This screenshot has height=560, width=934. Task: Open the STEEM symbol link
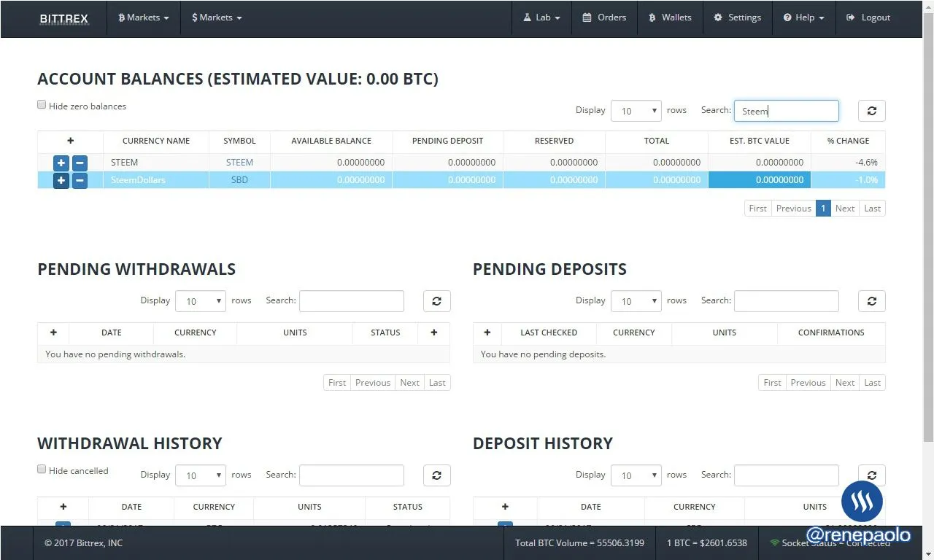coord(239,163)
